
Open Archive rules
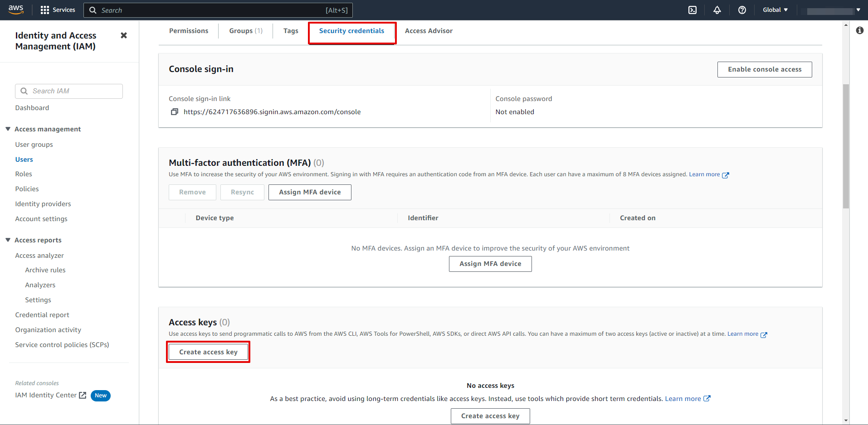(45, 270)
